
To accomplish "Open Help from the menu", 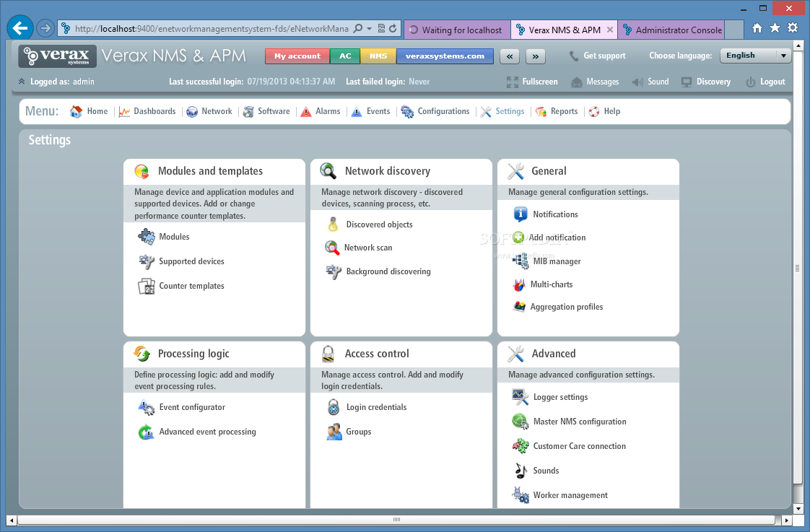I will 604,112.
